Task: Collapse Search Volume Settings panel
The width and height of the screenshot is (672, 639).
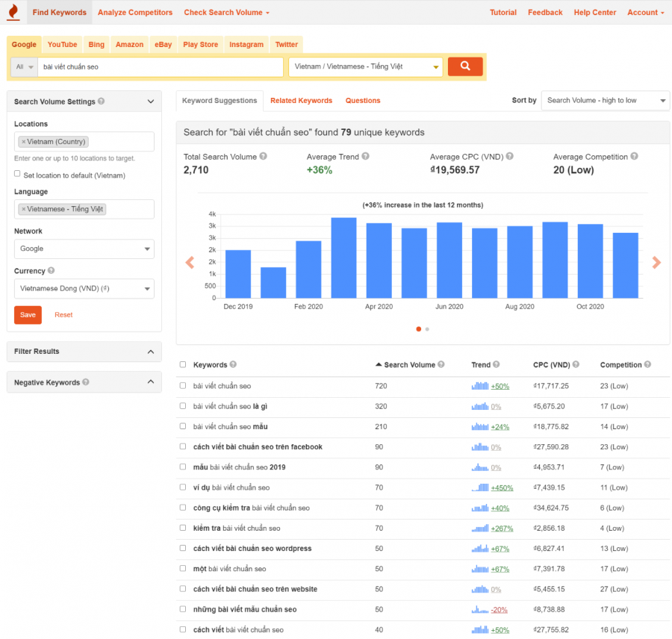Action: [150, 102]
